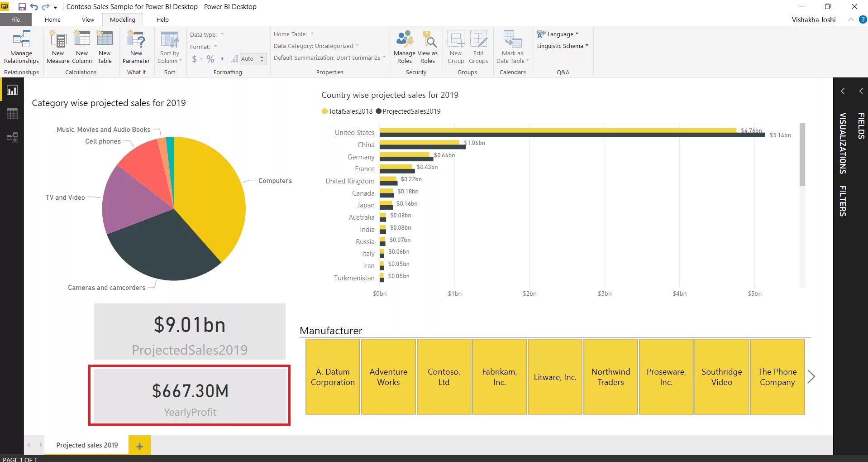Filter by Contoso, Ltd
Image resolution: width=868 pixels, height=462 pixels.
point(444,377)
